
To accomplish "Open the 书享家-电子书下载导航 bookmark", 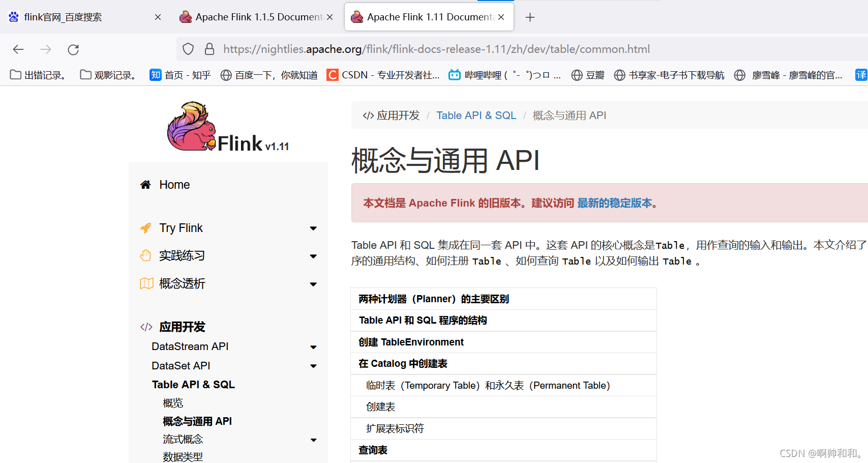I will 669,75.
